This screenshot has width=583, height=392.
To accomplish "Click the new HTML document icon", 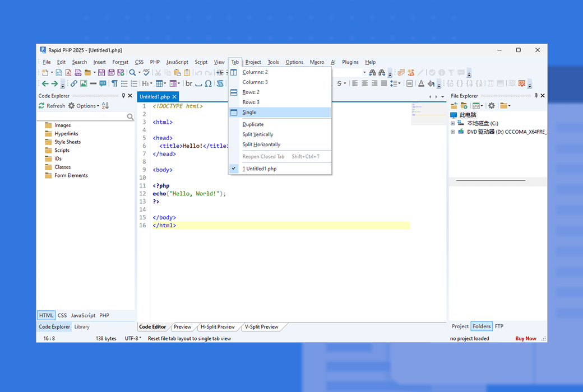I will pos(59,72).
